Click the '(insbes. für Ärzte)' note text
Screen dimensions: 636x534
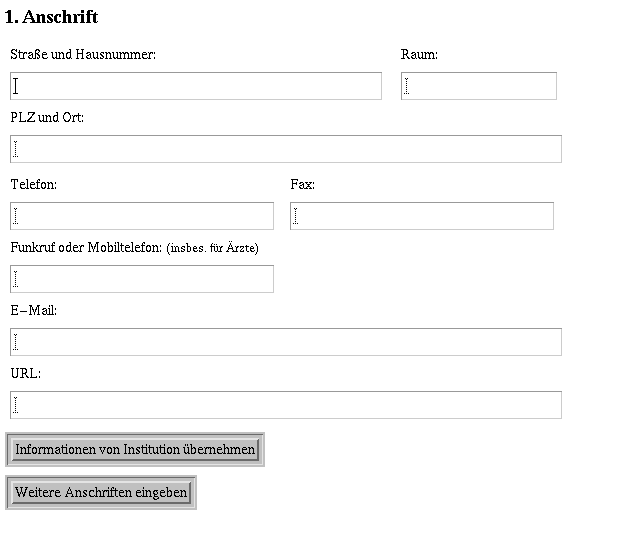213,248
